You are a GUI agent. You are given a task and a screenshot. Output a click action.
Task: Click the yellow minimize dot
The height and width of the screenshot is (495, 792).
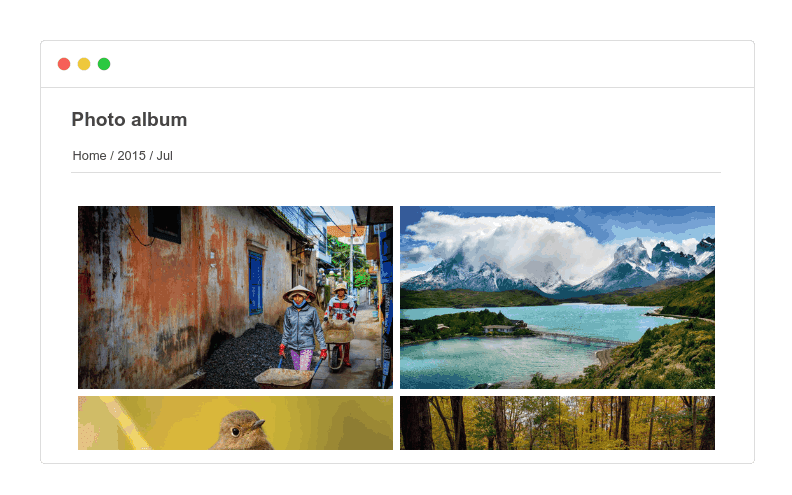coord(84,64)
